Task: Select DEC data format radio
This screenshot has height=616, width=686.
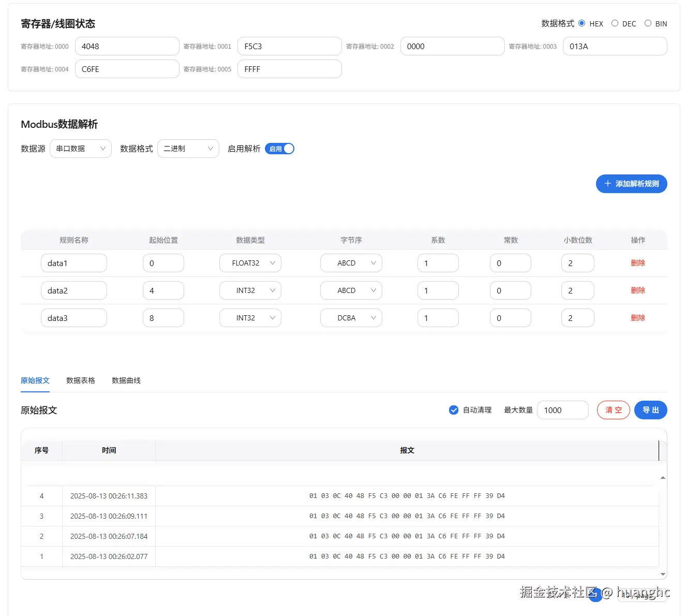Action: pos(615,23)
